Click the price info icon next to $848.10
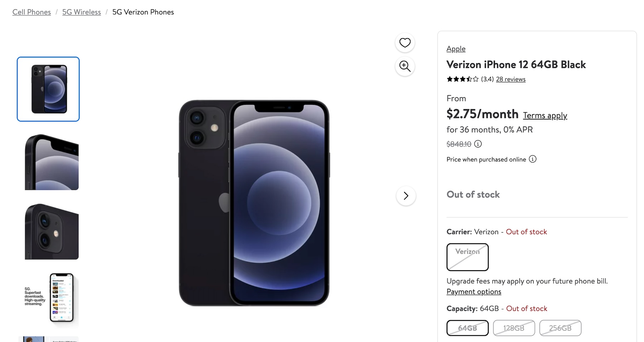The image size is (644, 342). coord(478,144)
